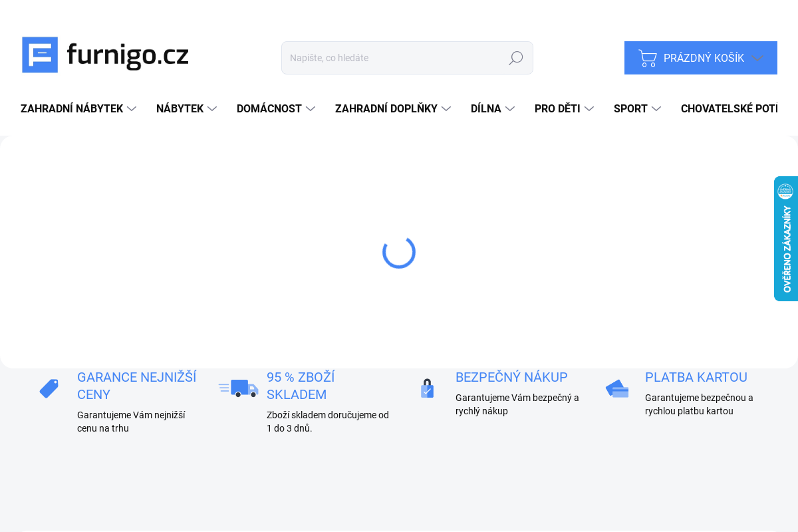Click the search magnifier icon
The image size is (798, 532).
[515, 58]
